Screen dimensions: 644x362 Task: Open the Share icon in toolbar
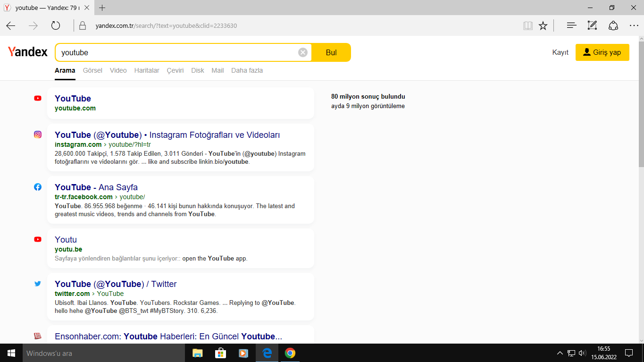[613, 25]
